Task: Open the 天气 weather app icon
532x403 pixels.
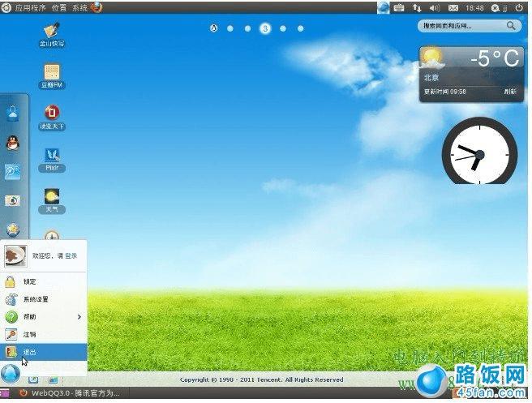Action: pyautogui.click(x=52, y=201)
